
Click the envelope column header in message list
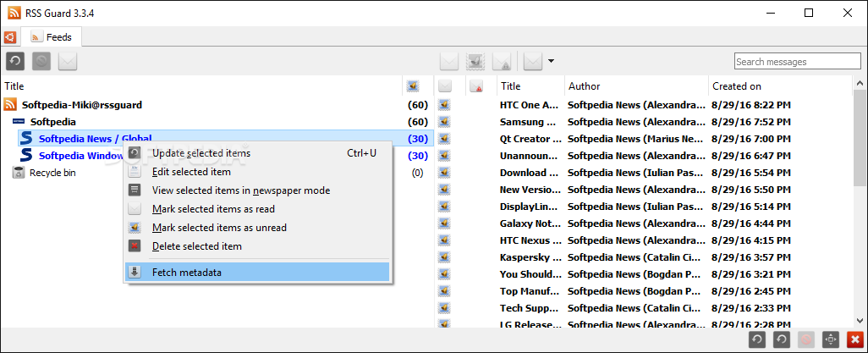444,85
